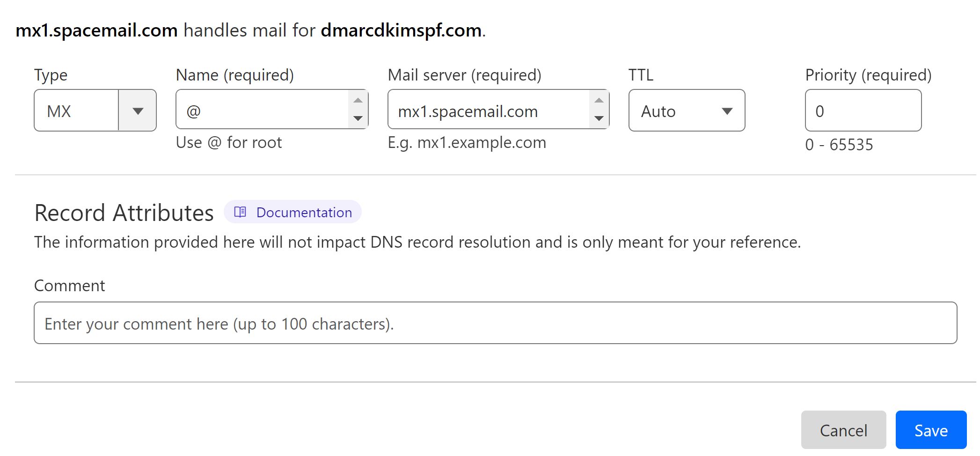Open the TTL Auto dropdown
The image size is (980, 456).
687,110
